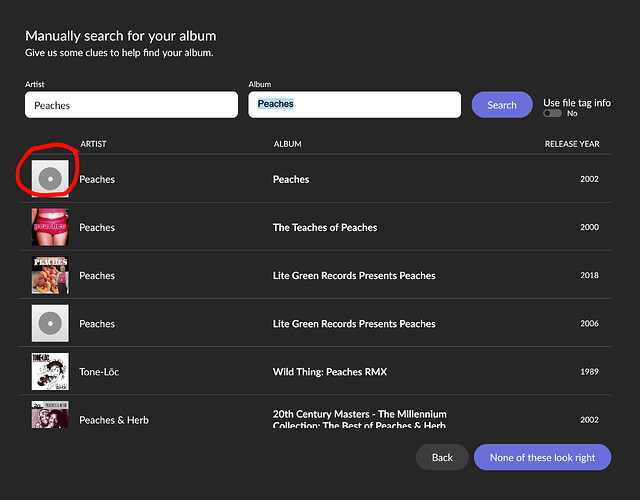Screen dimensions: 640x500
Task: Focus the Album search field
Action: 354,105
